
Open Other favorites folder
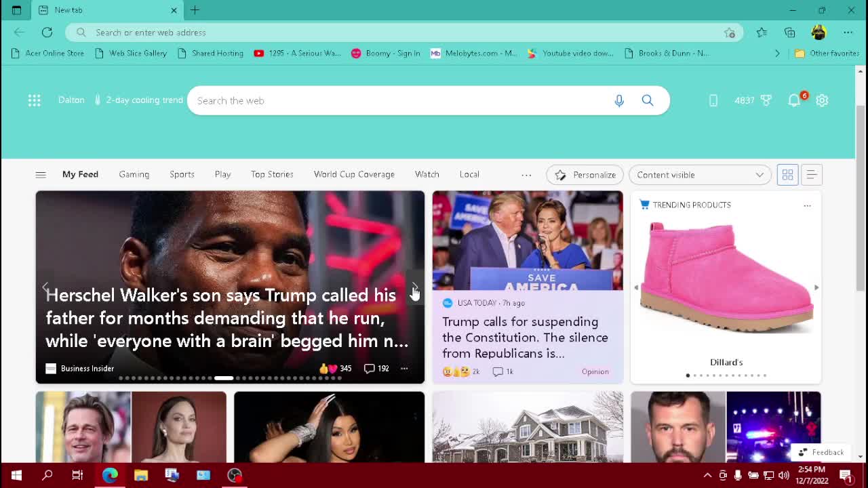point(827,53)
